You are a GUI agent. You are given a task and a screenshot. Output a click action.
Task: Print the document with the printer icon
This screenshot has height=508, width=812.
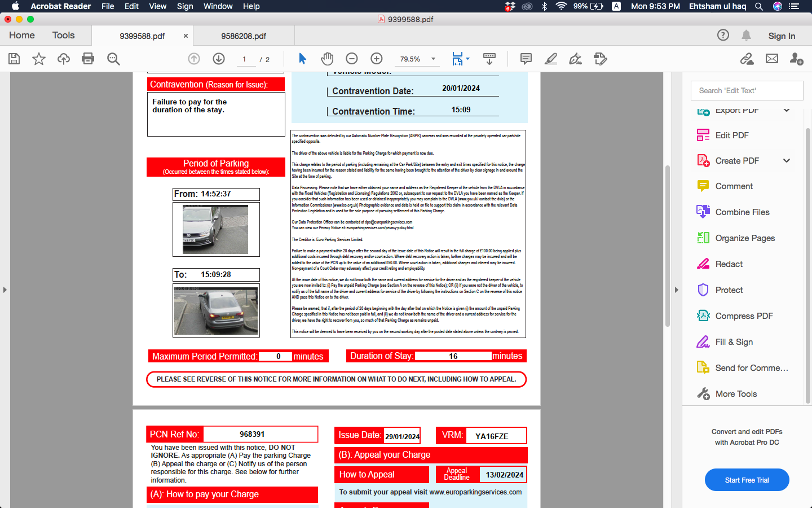pos(88,59)
